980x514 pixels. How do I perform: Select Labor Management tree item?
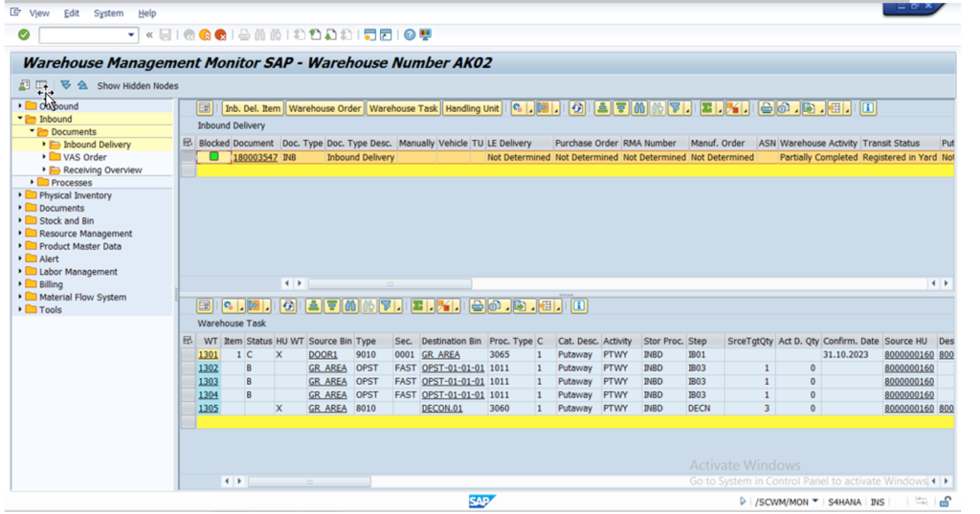[x=78, y=272]
